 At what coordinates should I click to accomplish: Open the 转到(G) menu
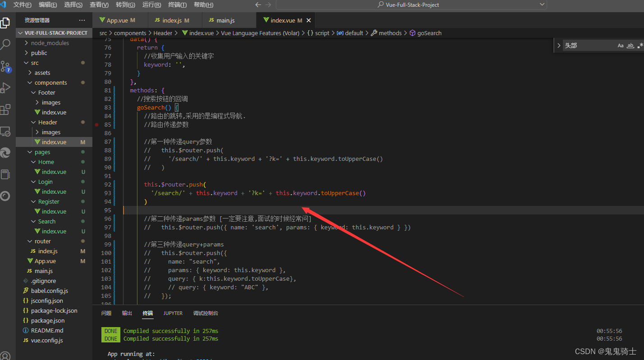(x=125, y=5)
